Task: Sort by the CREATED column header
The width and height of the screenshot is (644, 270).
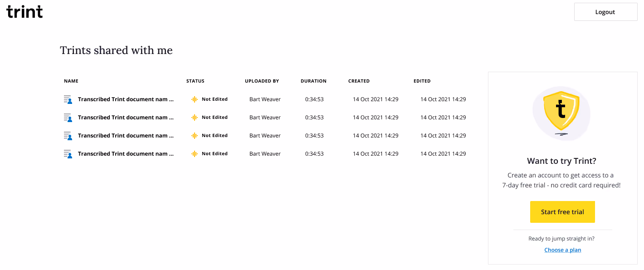Action: [359, 81]
